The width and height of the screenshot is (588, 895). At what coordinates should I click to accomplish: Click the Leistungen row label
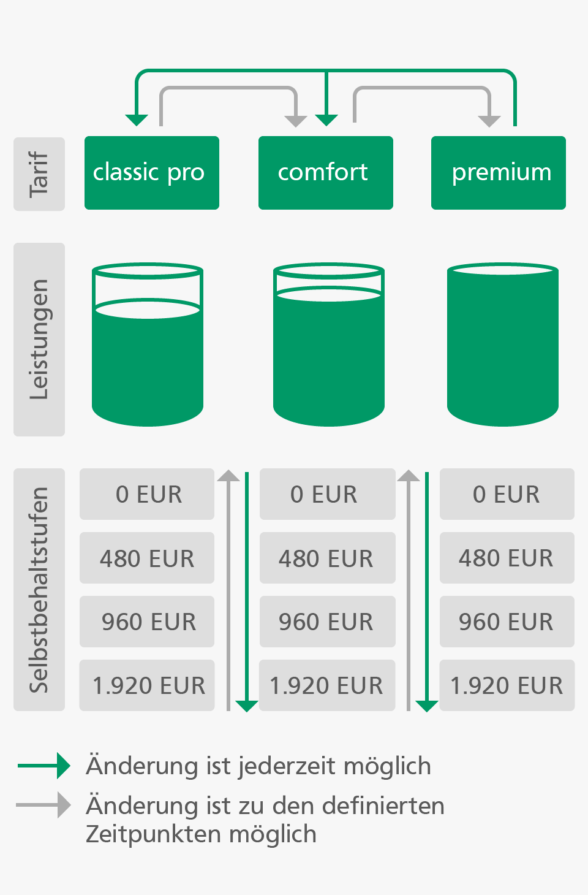tap(39, 340)
